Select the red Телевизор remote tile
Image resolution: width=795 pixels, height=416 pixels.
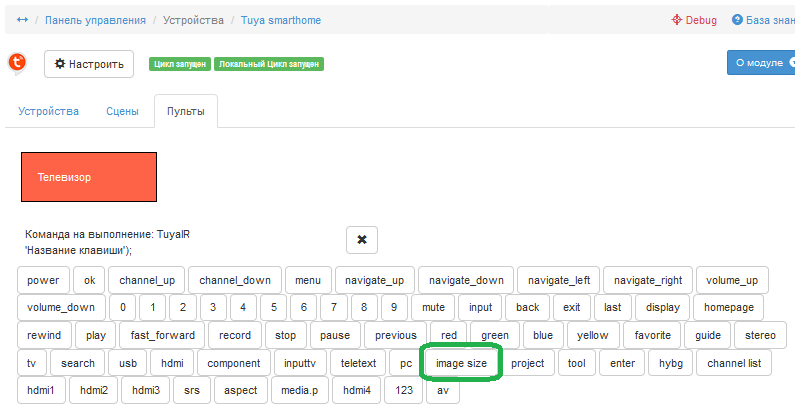[x=89, y=177]
